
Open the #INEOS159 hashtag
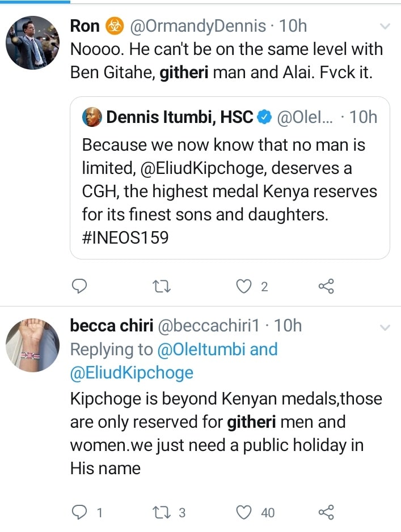[125, 237]
